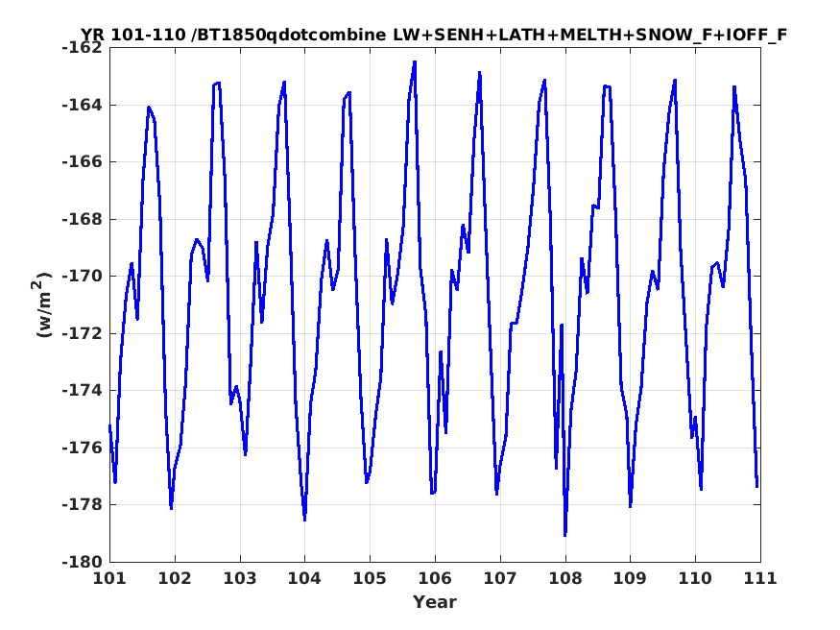Click y-axis tick label -180

tap(82, 562)
